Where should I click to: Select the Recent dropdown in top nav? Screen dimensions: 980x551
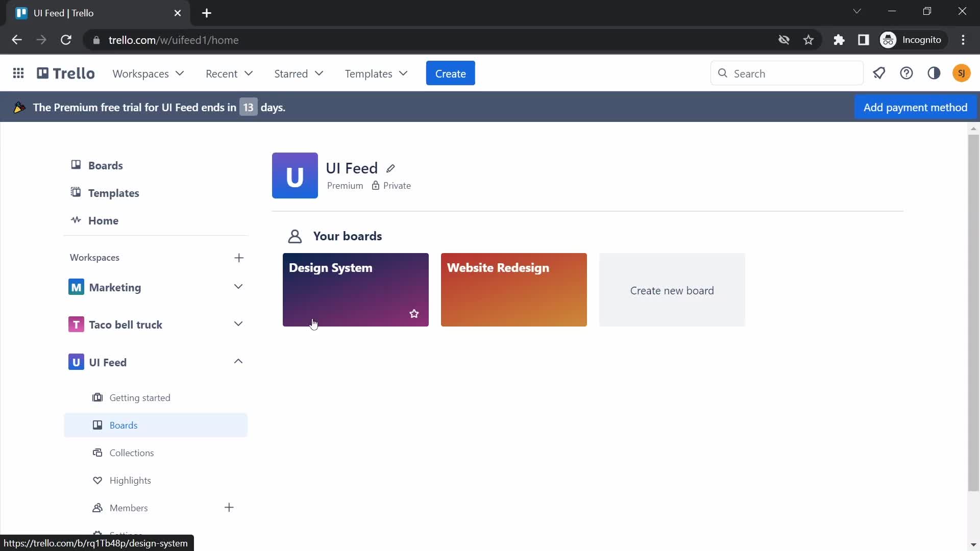pyautogui.click(x=230, y=73)
